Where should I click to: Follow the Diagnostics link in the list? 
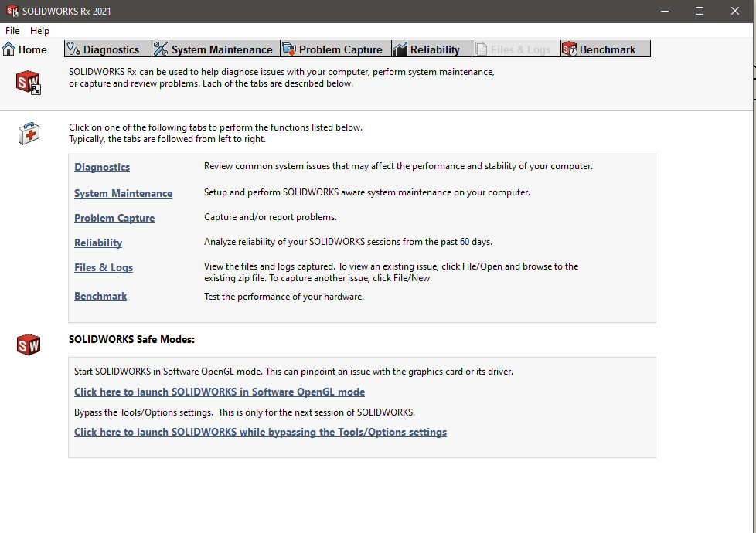click(x=102, y=167)
